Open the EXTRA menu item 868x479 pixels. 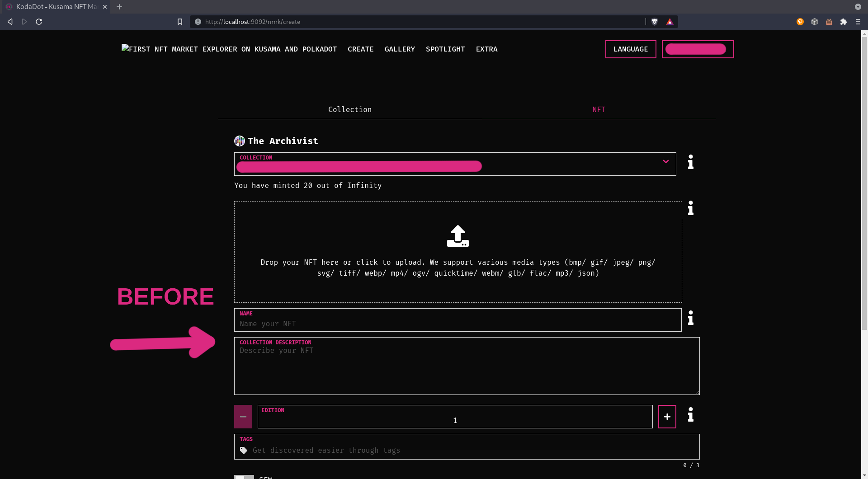[x=486, y=49]
